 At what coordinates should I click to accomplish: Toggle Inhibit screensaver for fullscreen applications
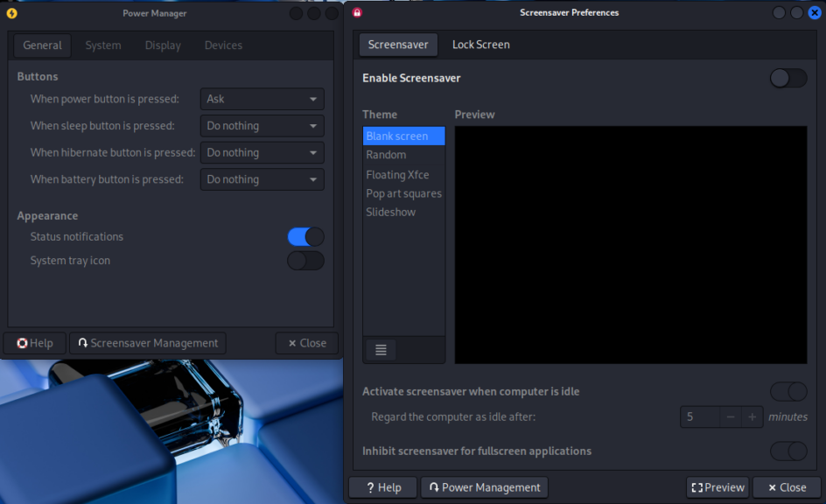[x=787, y=451]
